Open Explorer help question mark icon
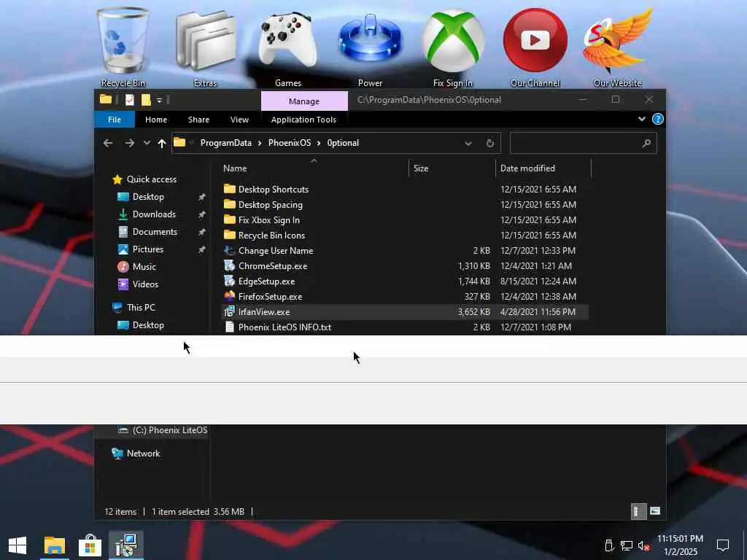 tap(657, 119)
